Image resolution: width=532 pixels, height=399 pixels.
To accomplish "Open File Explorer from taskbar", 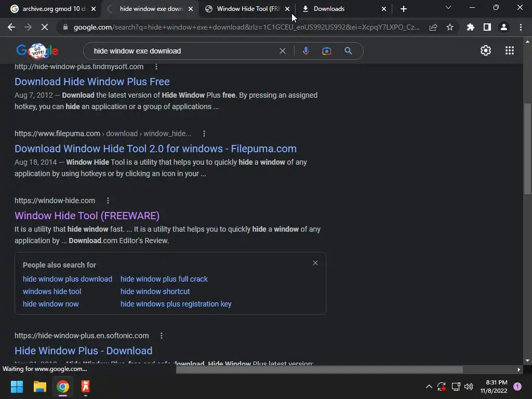I will (x=39, y=387).
